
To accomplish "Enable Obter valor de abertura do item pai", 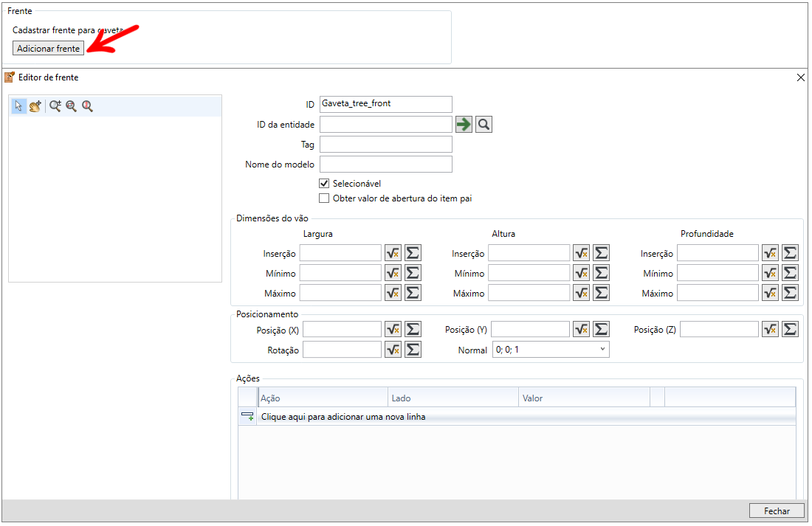I will click(324, 198).
